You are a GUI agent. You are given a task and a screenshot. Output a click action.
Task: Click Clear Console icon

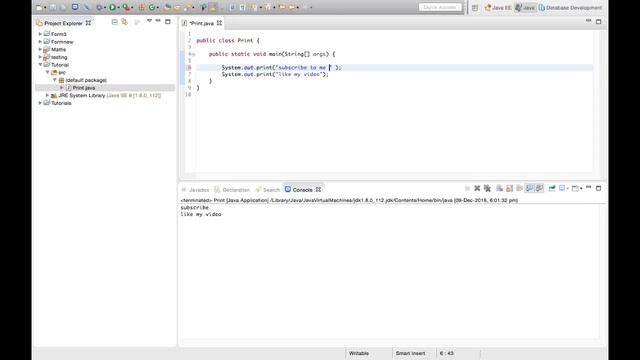coord(500,188)
